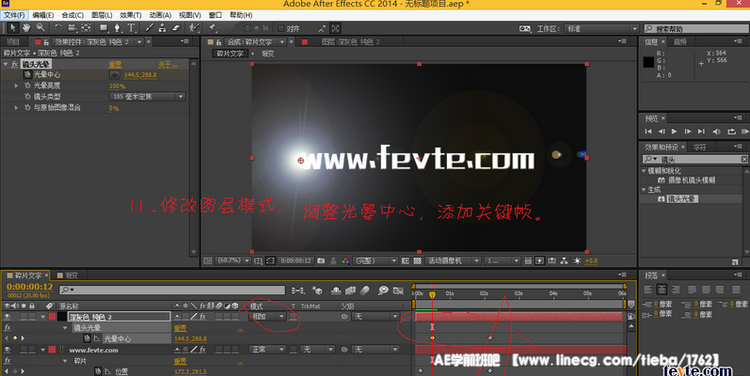750x376 pixels.
Task: Toggle 光晕中心 stopwatch in effect controls
Action: pyautogui.click(x=27, y=75)
